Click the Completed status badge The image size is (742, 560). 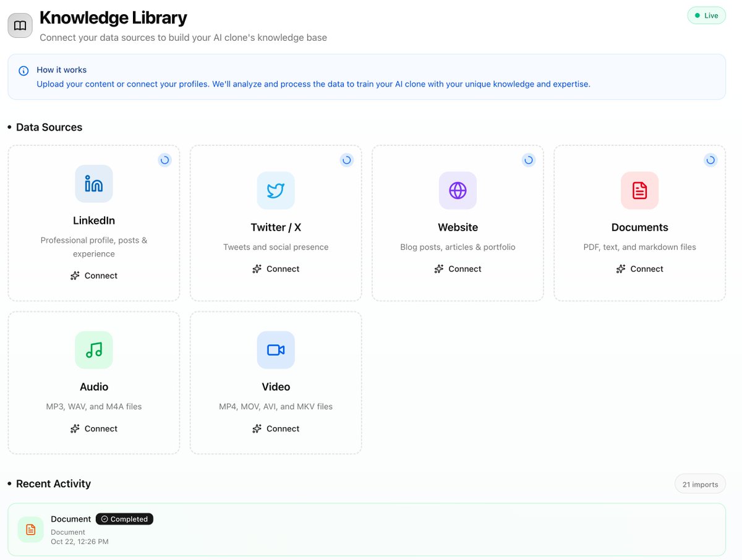(124, 519)
